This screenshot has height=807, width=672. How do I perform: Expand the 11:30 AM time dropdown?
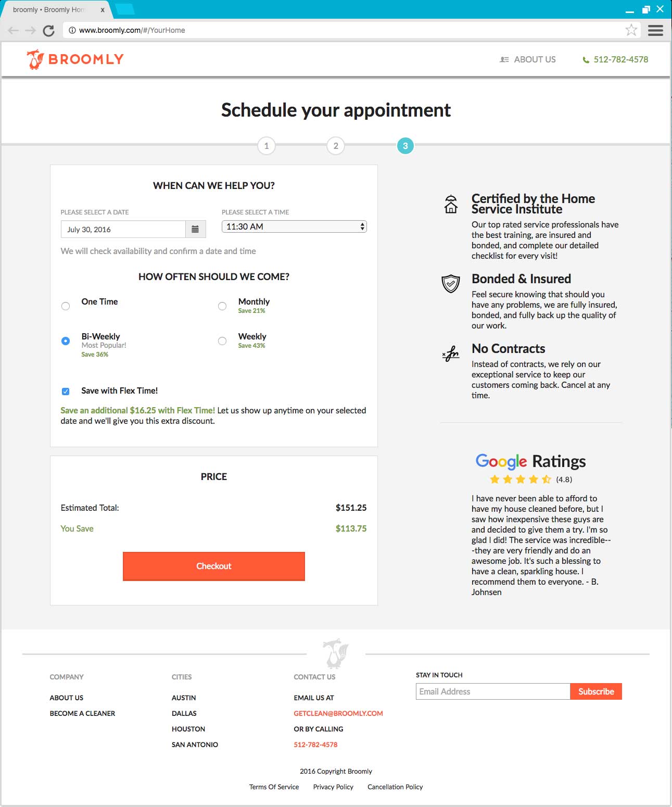[x=294, y=226]
